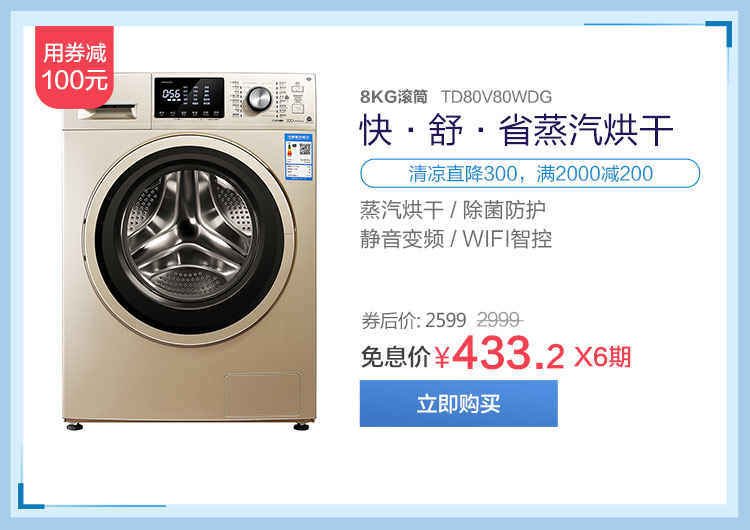Click the headline 快·舒·省蒸汽烘干
The height and width of the screenshot is (530, 750).
click(x=516, y=130)
